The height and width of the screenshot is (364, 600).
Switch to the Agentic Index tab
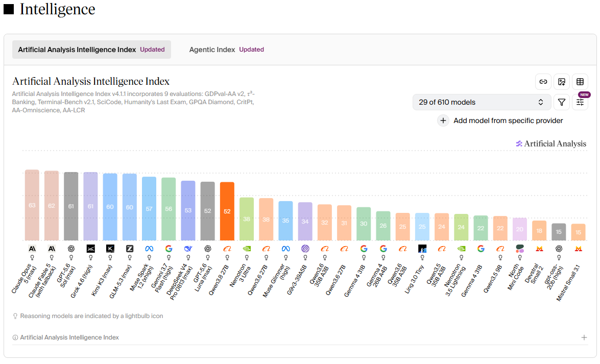pyautogui.click(x=227, y=50)
